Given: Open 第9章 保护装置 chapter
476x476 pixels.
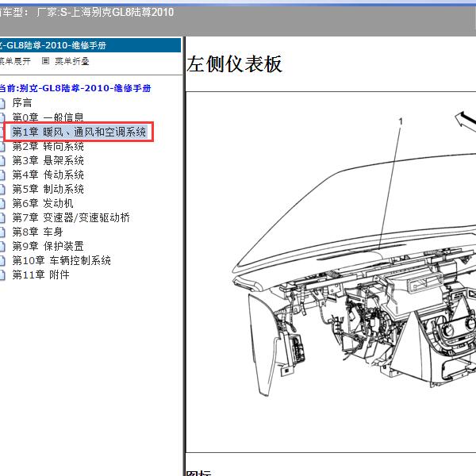Looking at the screenshot, I should coord(48,246).
